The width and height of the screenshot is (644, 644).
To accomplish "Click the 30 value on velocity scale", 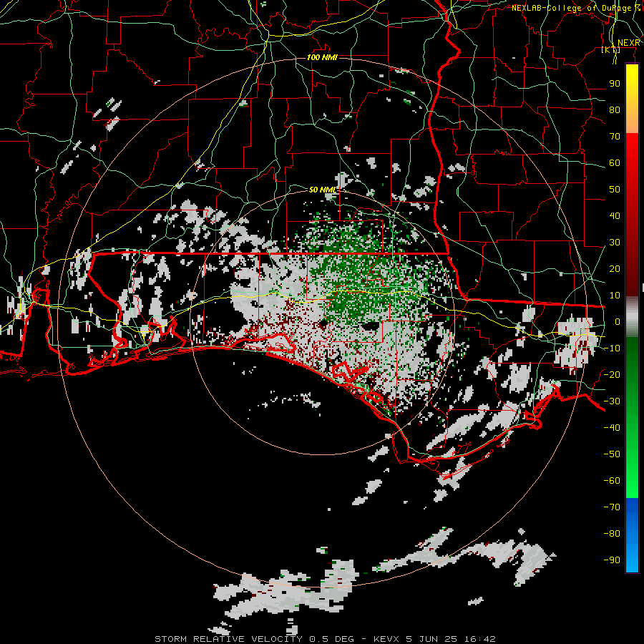I will (x=615, y=243).
